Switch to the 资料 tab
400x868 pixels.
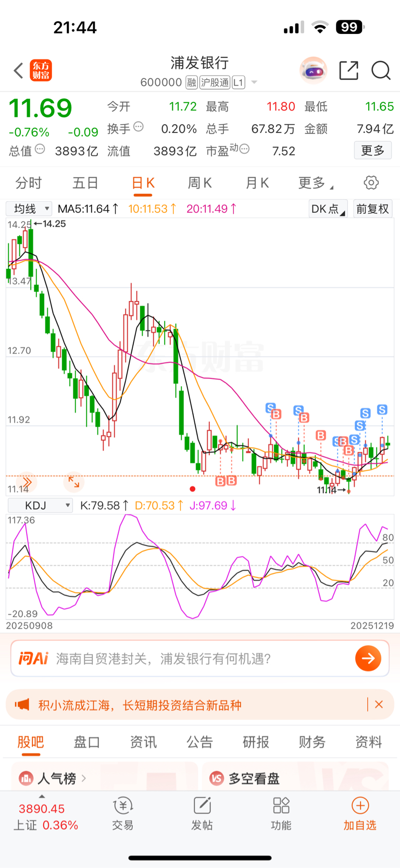click(x=368, y=742)
